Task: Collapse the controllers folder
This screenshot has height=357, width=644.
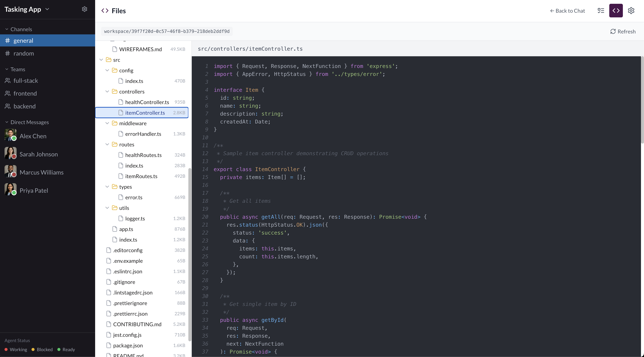Action: tap(108, 92)
